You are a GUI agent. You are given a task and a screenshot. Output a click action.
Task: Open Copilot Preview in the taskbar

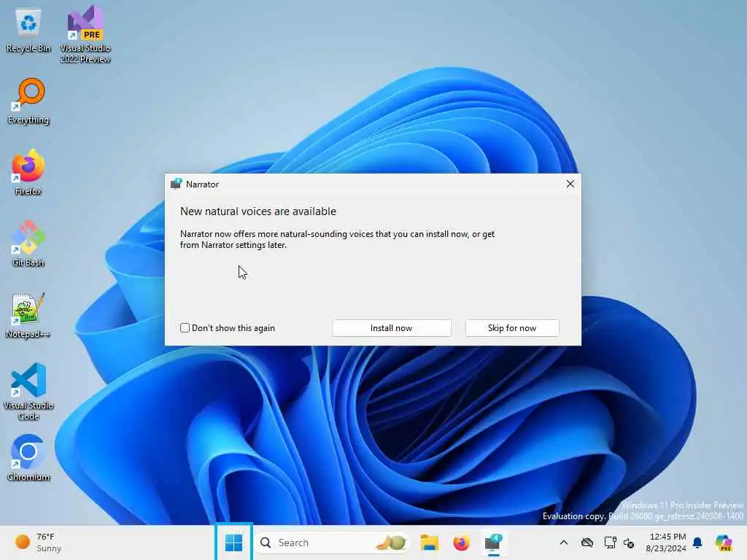tap(723, 542)
